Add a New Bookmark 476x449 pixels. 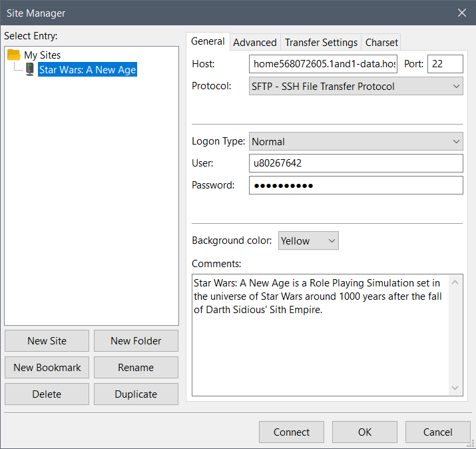point(47,367)
